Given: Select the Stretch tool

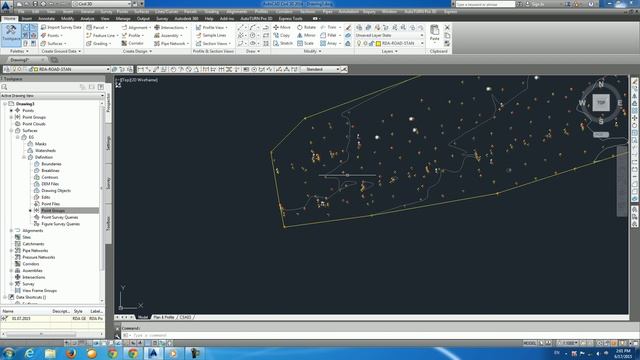Looking at the screenshot, I should click(x=283, y=43).
